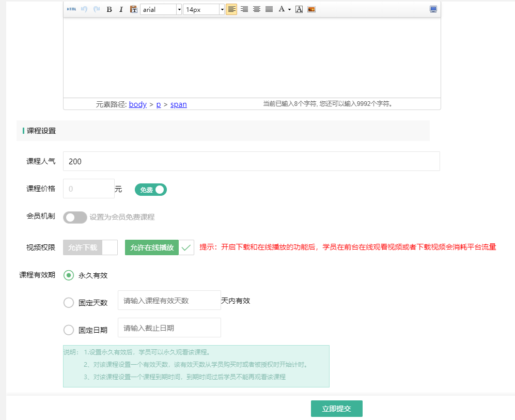515x420 pixels.
Task: Click the redo icon in editor toolbar
Action: pos(97,9)
